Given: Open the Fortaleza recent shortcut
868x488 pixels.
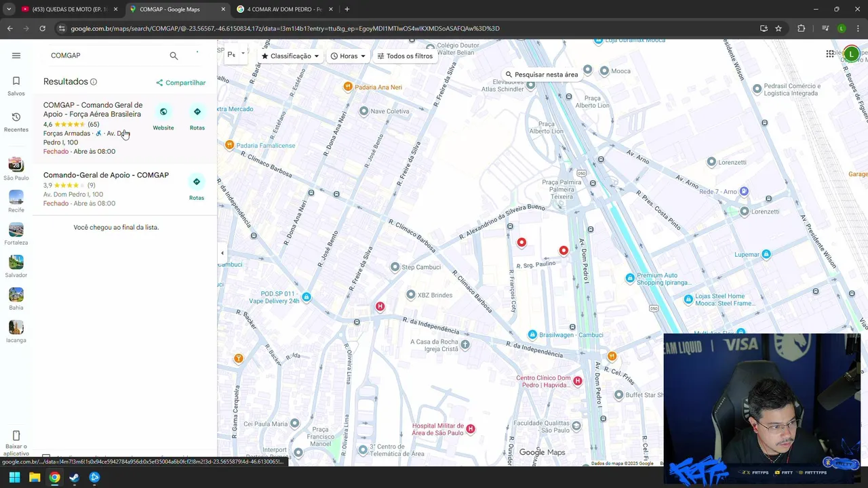Looking at the screenshot, I should coord(16,234).
